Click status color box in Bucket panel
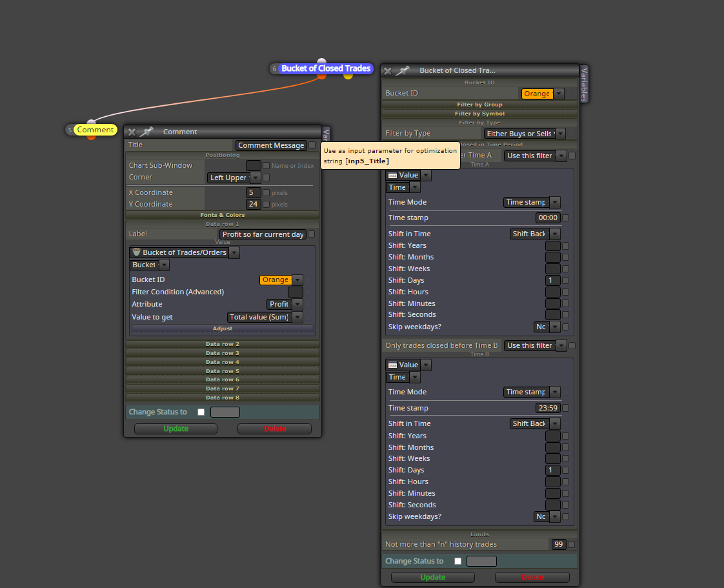724x588 pixels. pos(481,561)
